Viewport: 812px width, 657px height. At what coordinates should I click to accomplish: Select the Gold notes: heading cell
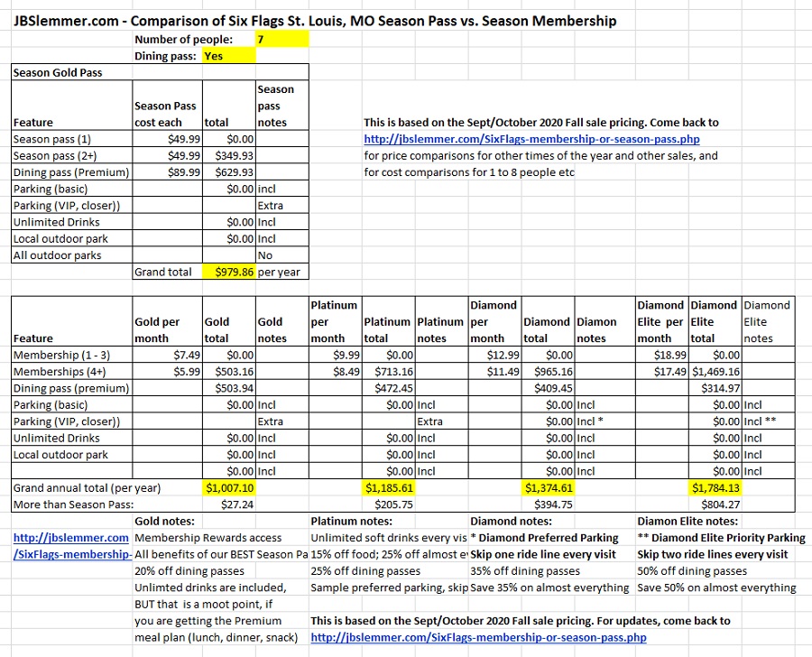[x=167, y=522]
